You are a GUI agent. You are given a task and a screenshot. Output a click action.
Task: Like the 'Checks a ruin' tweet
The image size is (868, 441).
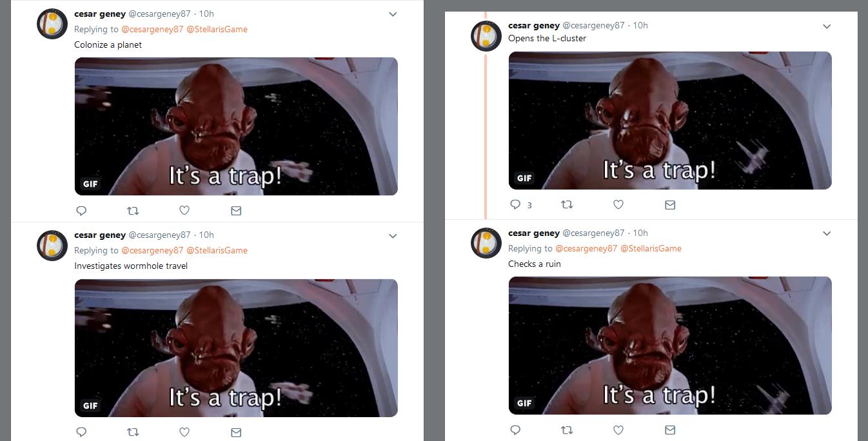[618, 429]
